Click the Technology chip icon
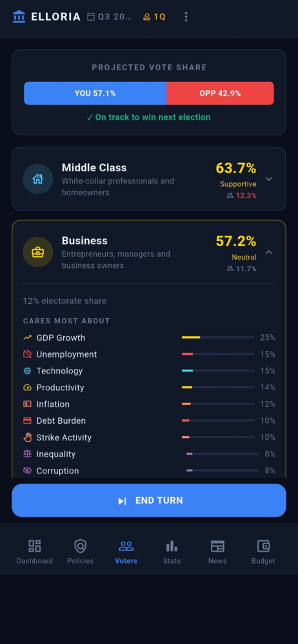The image size is (298, 644). click(x=27, y=371)
